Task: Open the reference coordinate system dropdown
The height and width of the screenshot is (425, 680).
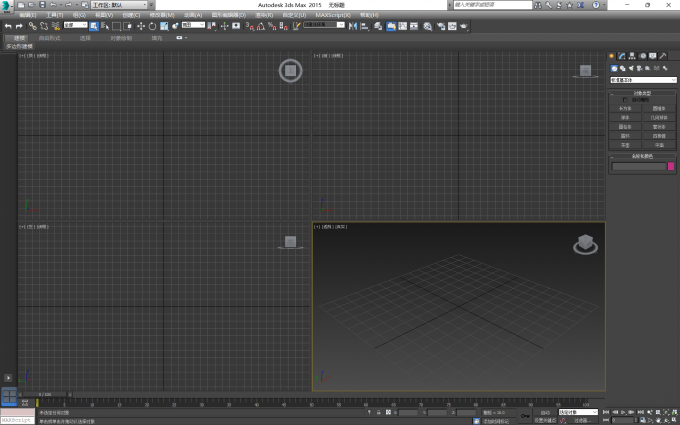Action: (x=193, y=25)
